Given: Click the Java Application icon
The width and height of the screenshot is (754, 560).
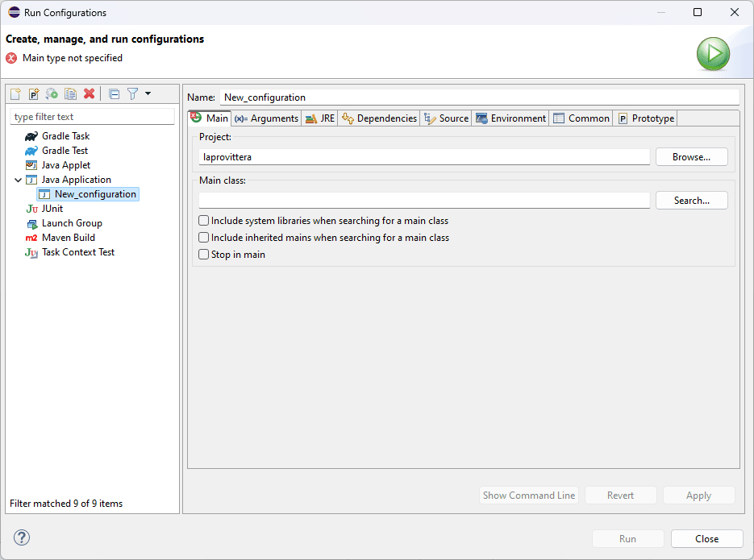Looking at the screenshot, I should pos(31,180).
